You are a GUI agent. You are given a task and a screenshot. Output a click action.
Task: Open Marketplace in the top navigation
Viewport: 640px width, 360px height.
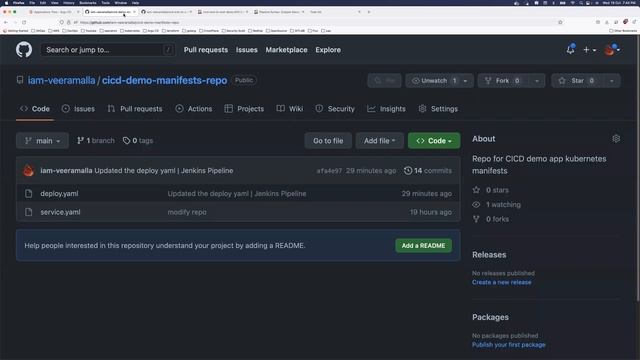286,50
